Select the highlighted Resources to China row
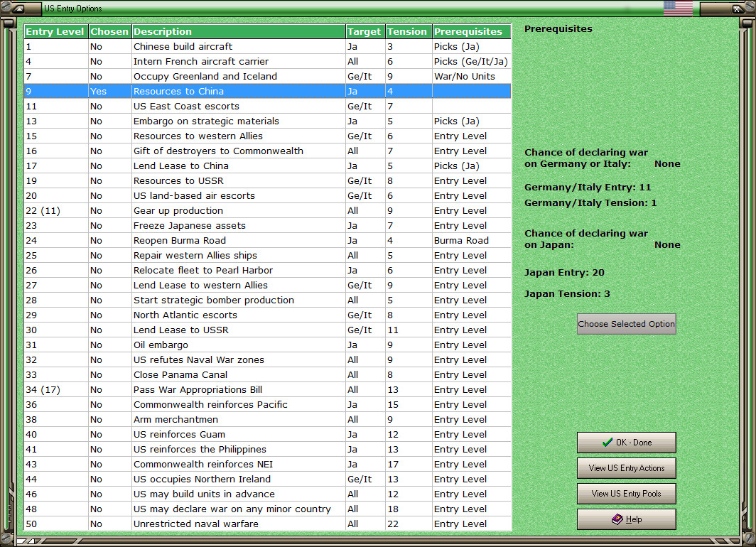 [x=268, y=91]
